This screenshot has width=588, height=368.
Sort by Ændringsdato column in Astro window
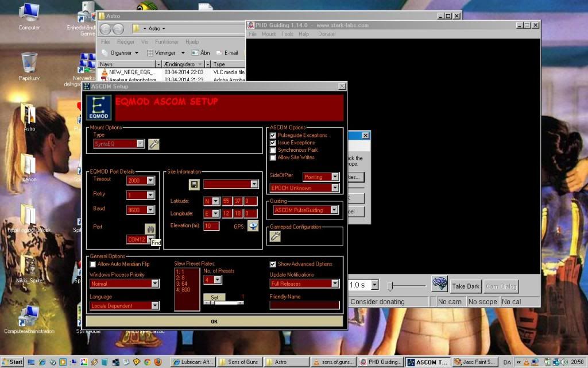183,64
